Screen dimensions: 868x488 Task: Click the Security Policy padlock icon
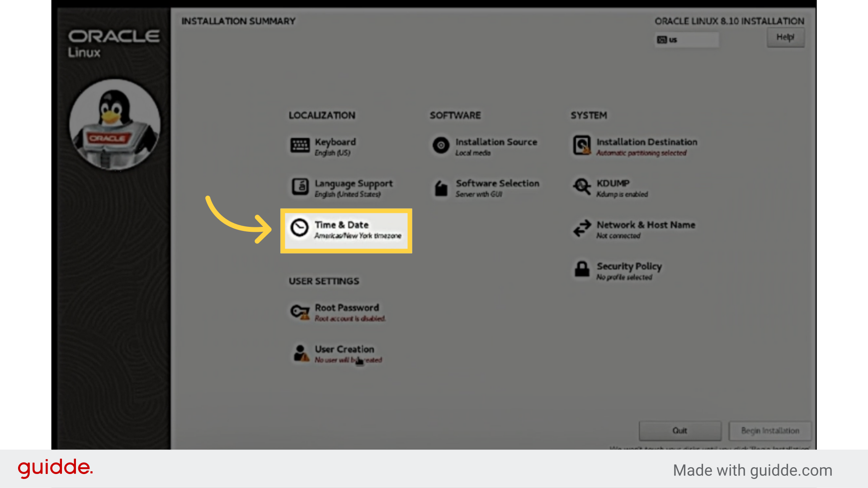pyautogui.click(x=582, y=270)
